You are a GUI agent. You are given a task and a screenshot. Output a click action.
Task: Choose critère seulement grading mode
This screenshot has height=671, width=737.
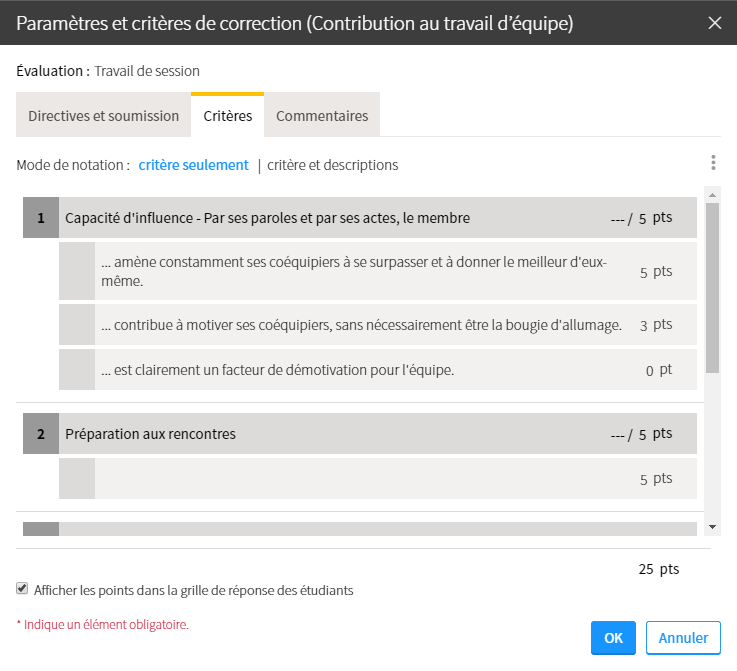coord(193,165)
